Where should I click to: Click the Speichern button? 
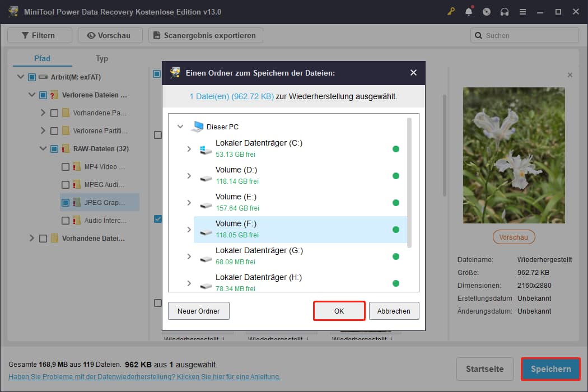[x=550, y=368]
